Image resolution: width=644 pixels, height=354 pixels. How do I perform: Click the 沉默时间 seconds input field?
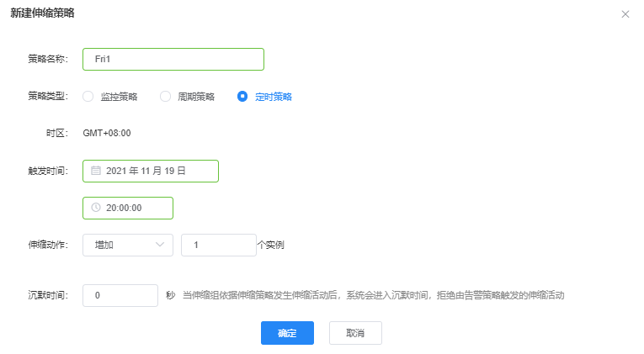point(120,296)
